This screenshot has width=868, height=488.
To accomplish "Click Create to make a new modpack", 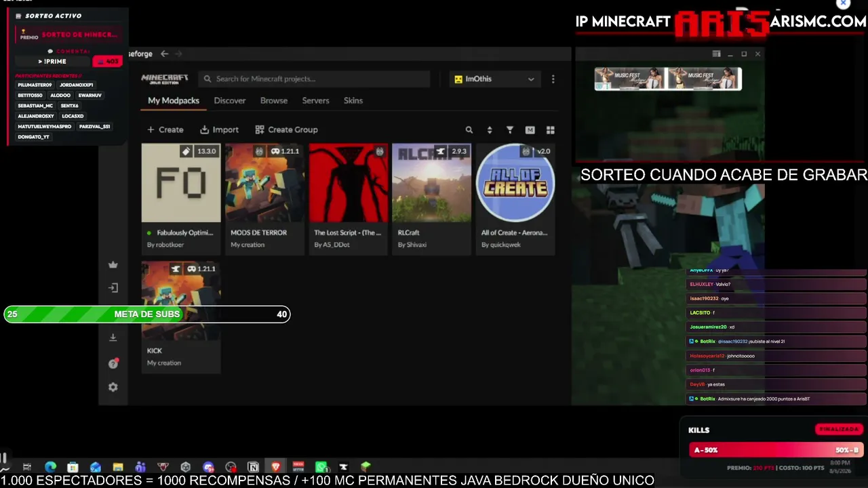I will [165, 129].
